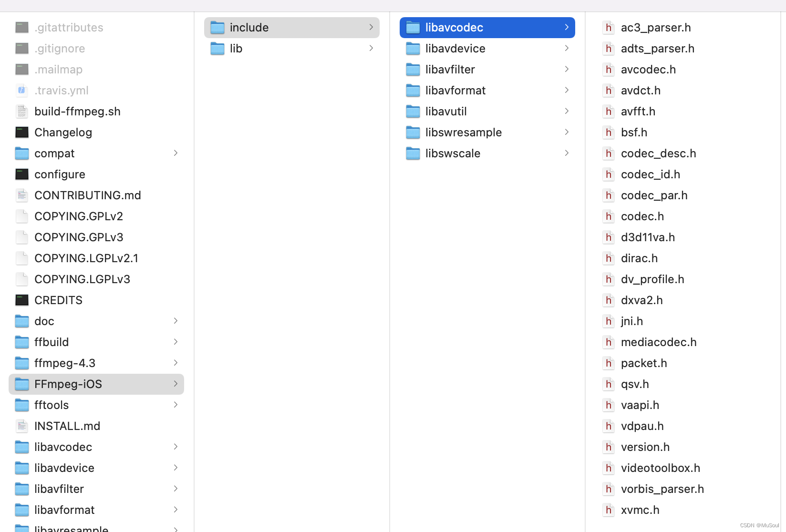Image resolution: width=786 pixels, height=532 pixels.
Task: Click the .travis.yml file icon
Action: [x=22, y=91]
